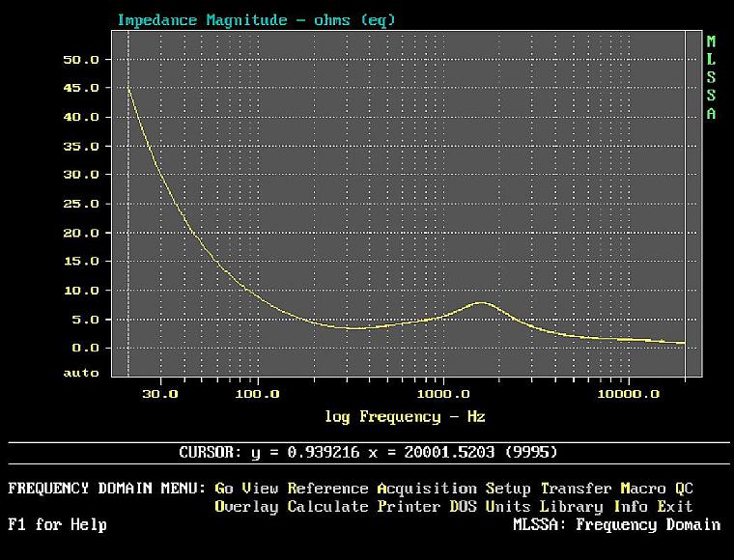
Task: Select the Setup menu entry
Action: [508, 489]
